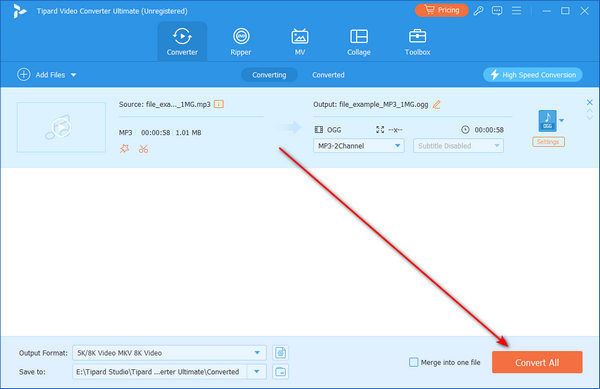Check Merge into one file

click(x=413, y=362)
